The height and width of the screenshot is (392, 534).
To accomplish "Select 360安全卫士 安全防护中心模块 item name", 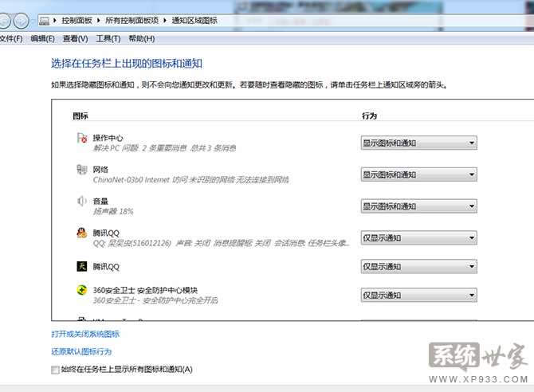I will (x=145, y=291).
